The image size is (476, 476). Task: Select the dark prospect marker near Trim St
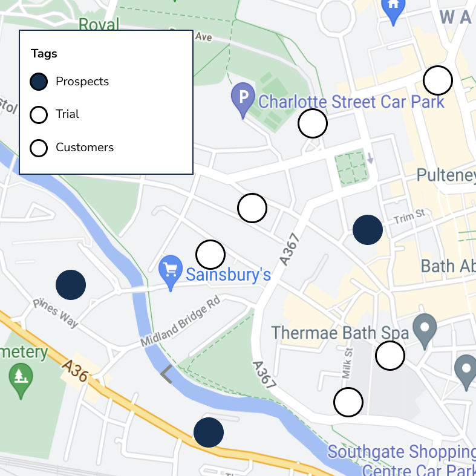(x=368, y=230)
